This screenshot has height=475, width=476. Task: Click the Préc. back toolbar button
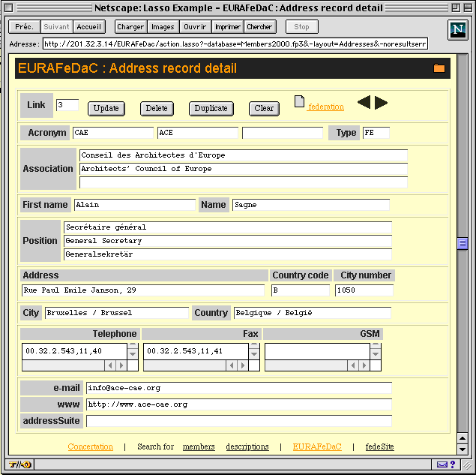[x=24, y=27]
